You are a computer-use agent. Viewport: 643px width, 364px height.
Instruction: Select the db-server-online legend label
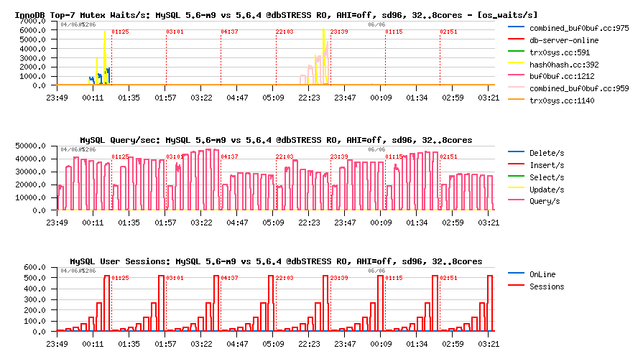pyautogui.click(x=564, y=40)
